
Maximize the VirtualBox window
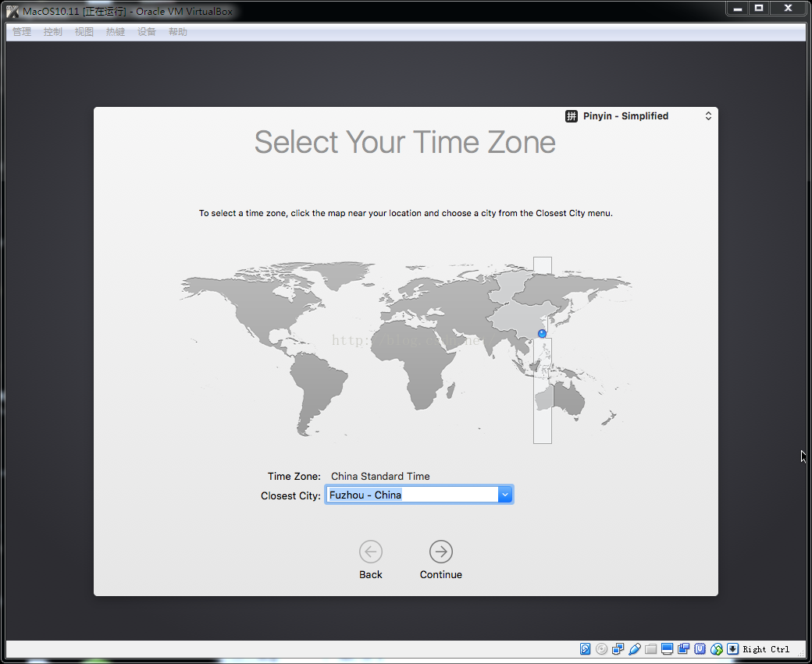tap(759, 9)
